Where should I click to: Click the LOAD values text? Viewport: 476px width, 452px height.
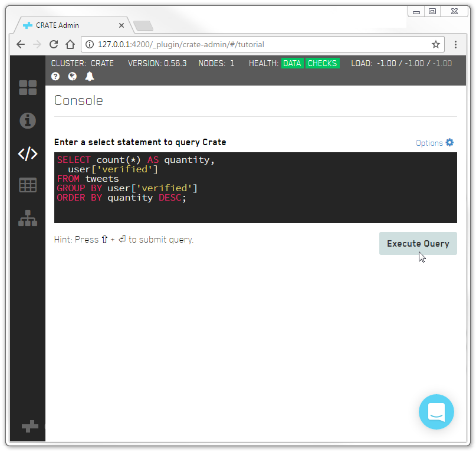[414, 63]
